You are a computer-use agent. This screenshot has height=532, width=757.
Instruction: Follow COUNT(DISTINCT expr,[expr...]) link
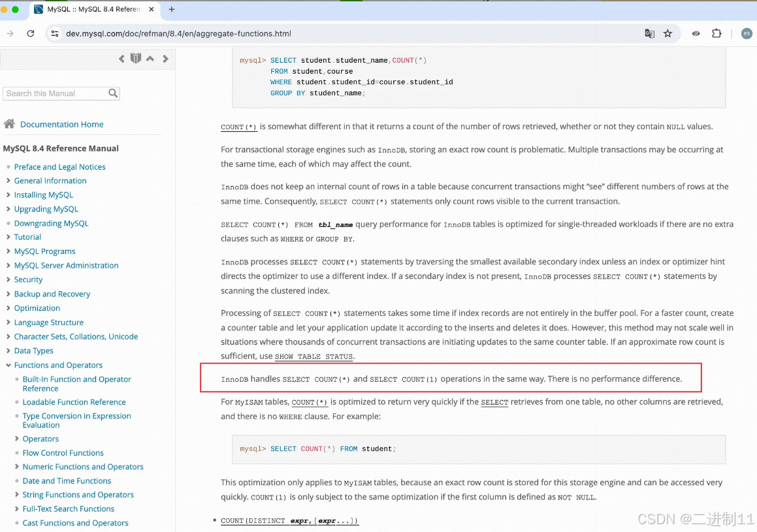tap(289, 520)
